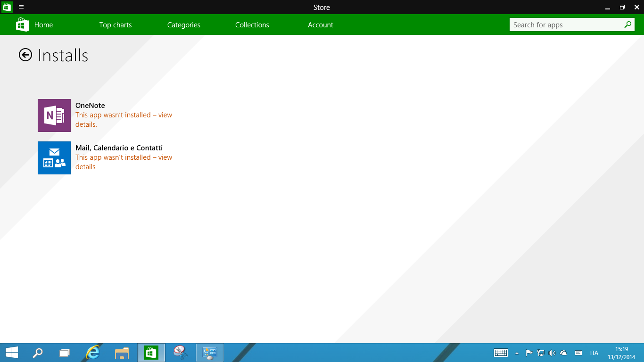This screenshot has height=362, width=644.
Task: Show hidden tray icons arrow
Action: [517, 353]
